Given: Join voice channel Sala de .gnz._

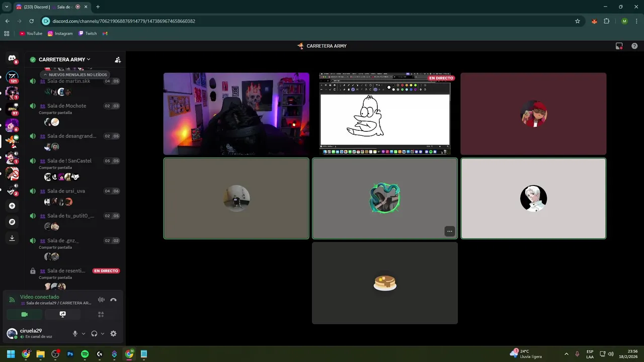Looking at the screenshot, I should click(x=74, y=241).
